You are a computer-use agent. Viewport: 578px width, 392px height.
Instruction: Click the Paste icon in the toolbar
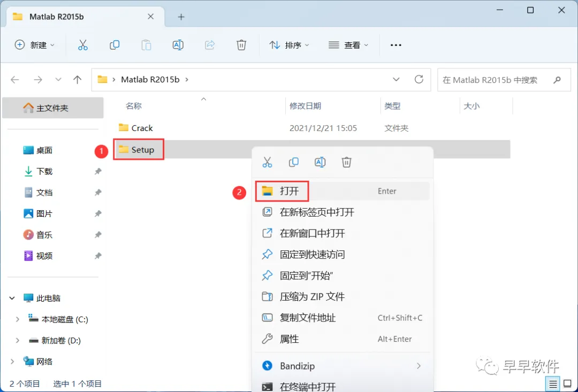point(146,45)
